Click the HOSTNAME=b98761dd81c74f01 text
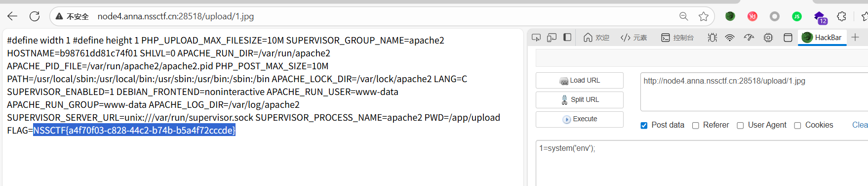The width and height of the screenshot is (868, 186). (x=72, y=53)
